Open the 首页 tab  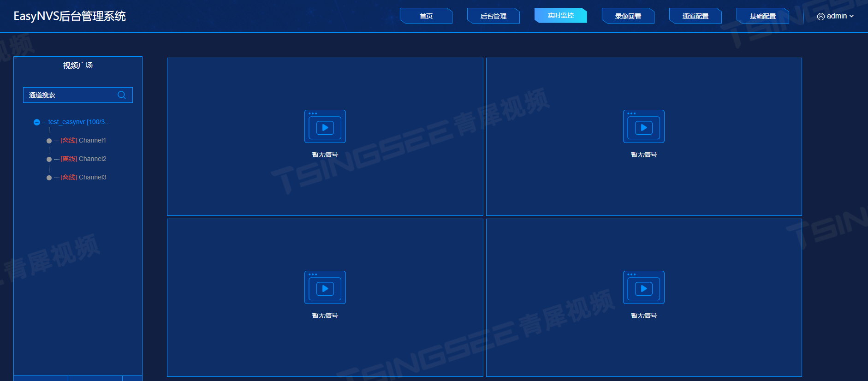(426, 16)
